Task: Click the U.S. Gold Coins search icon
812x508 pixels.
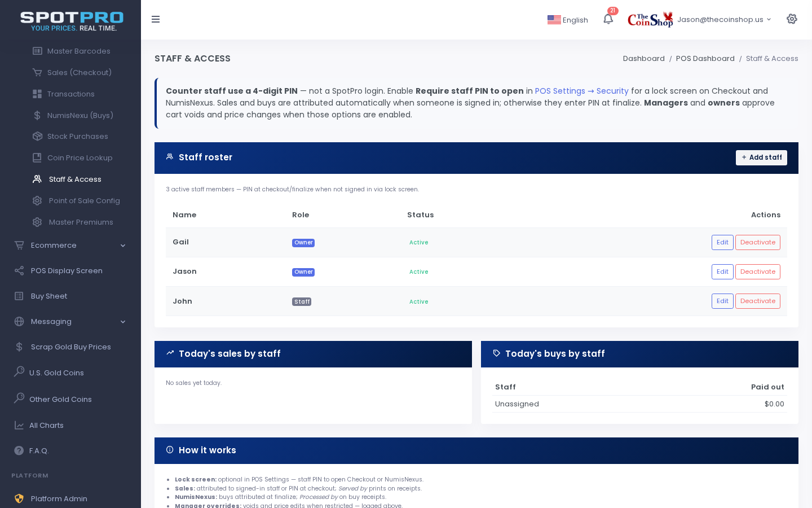Action: [x=19, y=371]
